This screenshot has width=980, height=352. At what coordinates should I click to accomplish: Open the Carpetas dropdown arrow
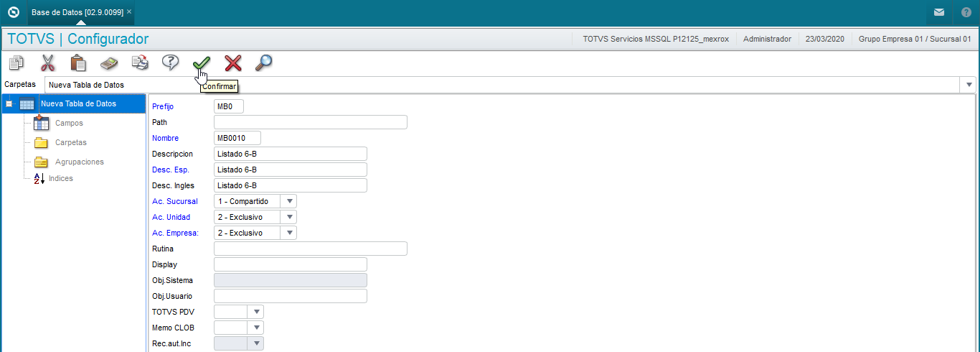pyautogui.click(x=969, y=85)
